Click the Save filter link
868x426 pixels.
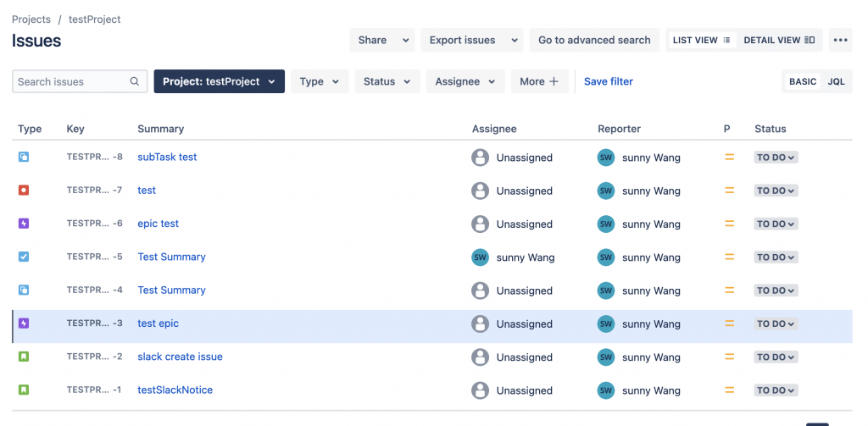(x=609, y=82)
